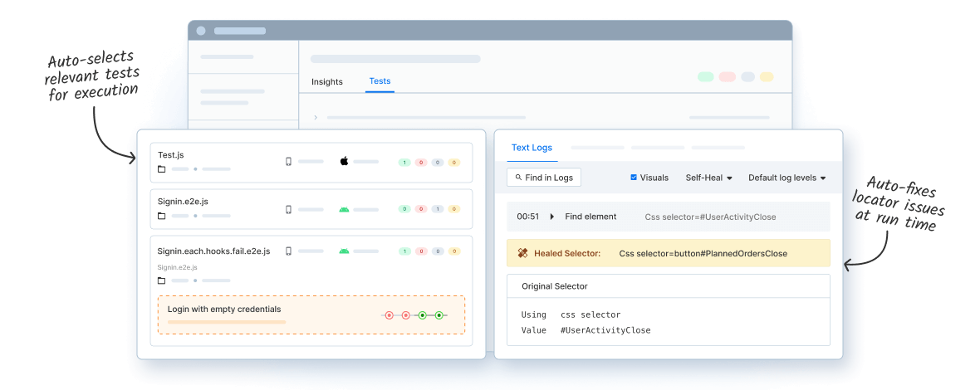The height and width of the screenshot is (390, 980).
Task: Click the green badge in Signin.each.hooks.fail.e2e.js row
Action: coord(404,251)
